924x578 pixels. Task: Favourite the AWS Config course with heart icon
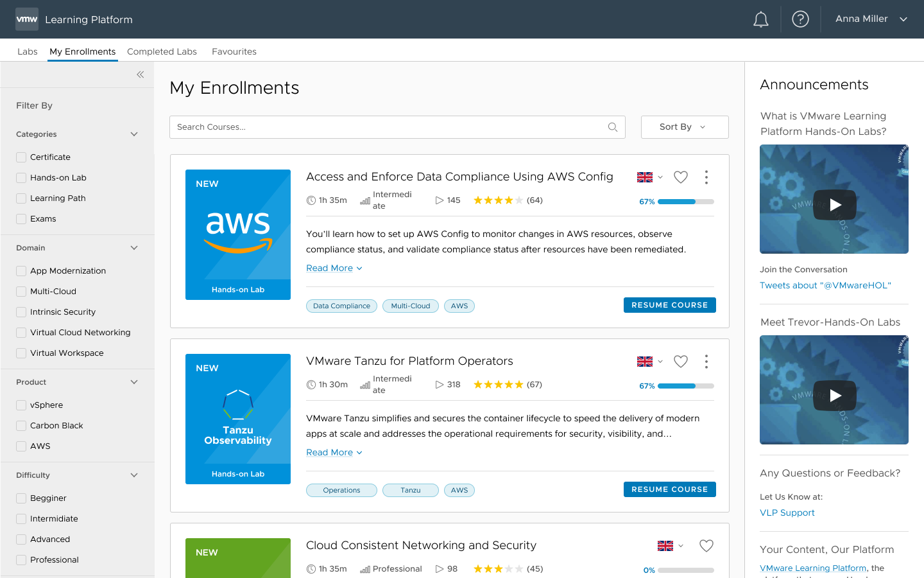pyautogui.click(x=681, y=177)
